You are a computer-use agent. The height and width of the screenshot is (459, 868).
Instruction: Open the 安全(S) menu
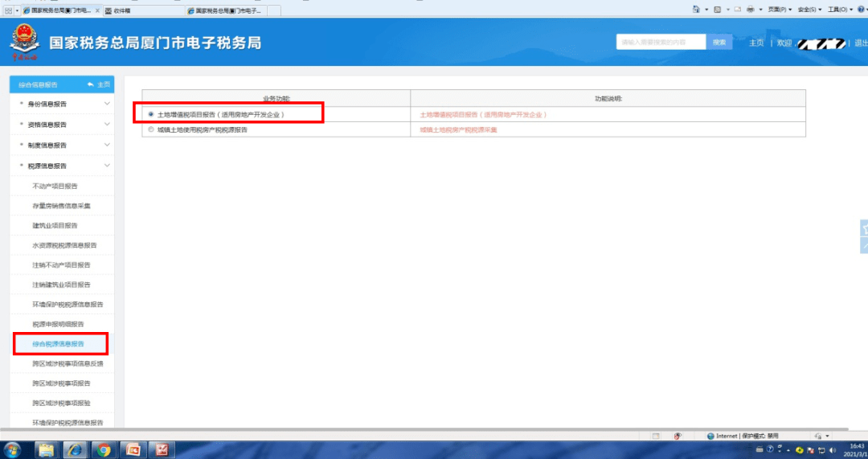click(x=809, y=10)
